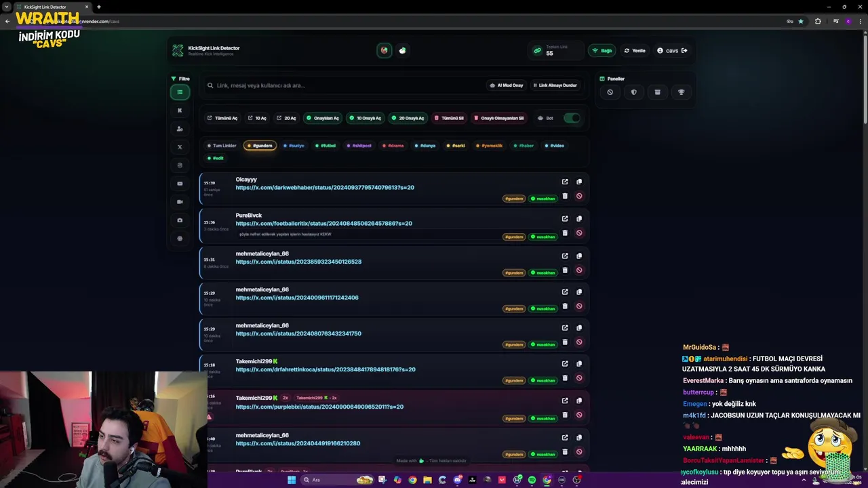Screen dimensions: 868x488
Task: Filter by X (Twitter) links in sidebar
Action: click(180, 147)
